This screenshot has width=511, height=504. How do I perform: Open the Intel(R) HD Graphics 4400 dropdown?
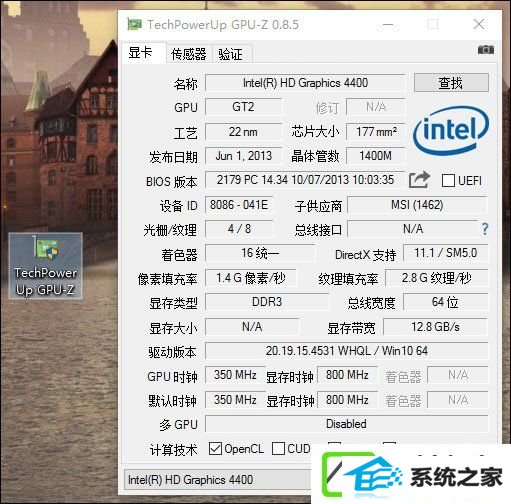[218, 480]
